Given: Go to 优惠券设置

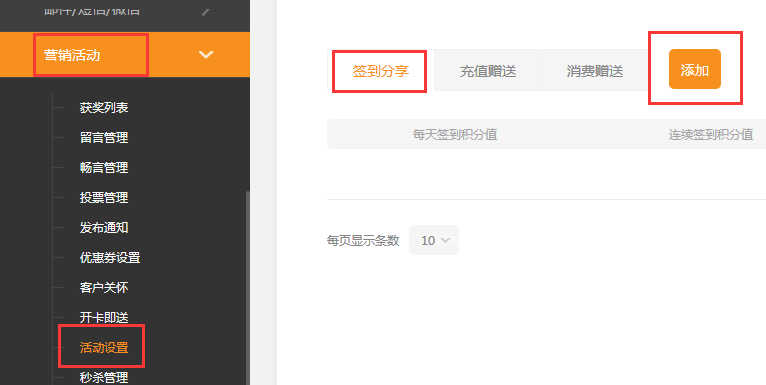Looking at the screenshot, I should pyautogui.click(x=110, y=257).
